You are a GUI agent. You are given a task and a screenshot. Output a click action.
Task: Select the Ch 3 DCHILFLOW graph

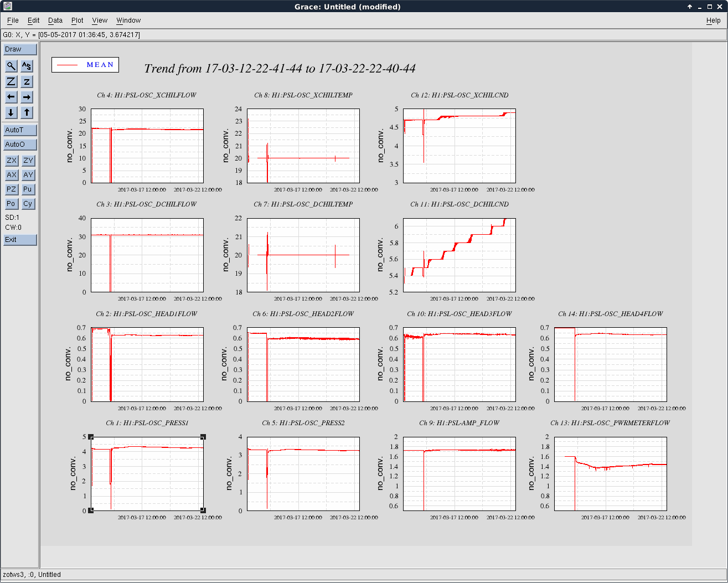pyautogui.click(x=147, y=255)
